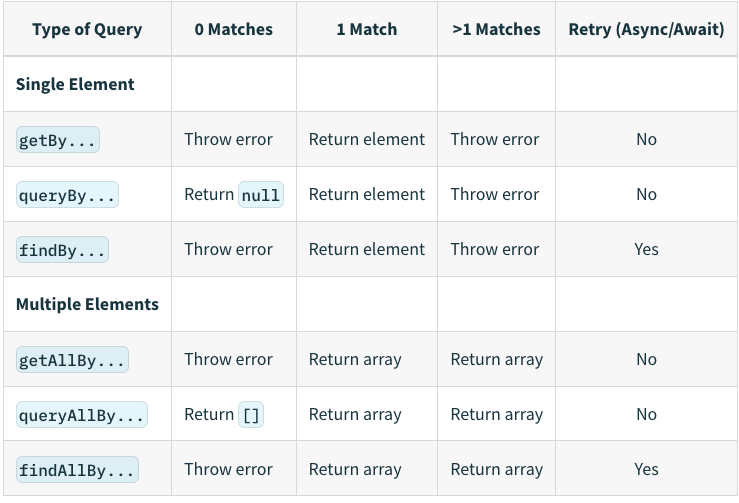Click the Type of Query column header

point(87,29)
